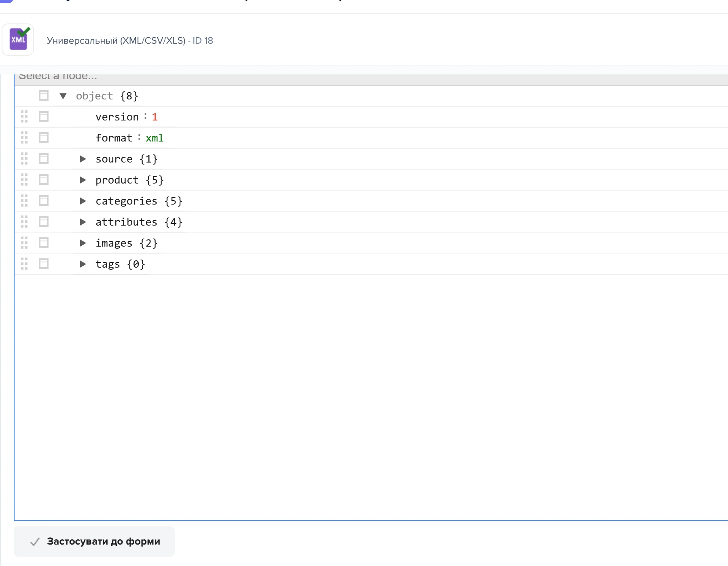Select the product {5} label
The image size is (728, 566).
pos(129,180)
